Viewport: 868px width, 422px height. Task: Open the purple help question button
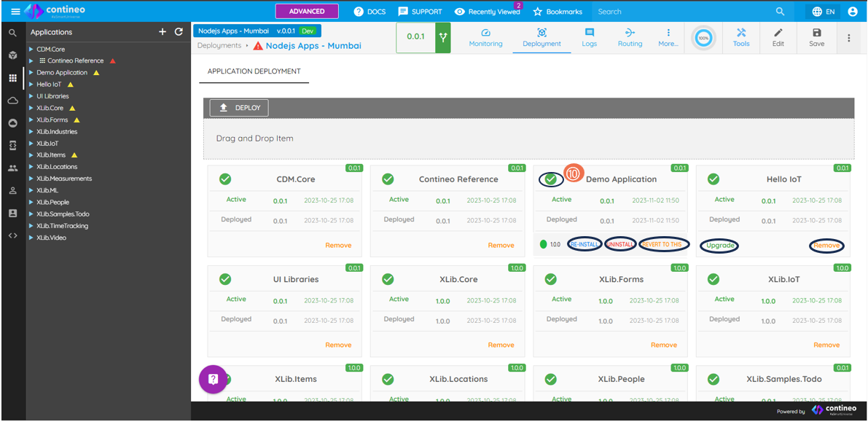[x=213, y=379]
